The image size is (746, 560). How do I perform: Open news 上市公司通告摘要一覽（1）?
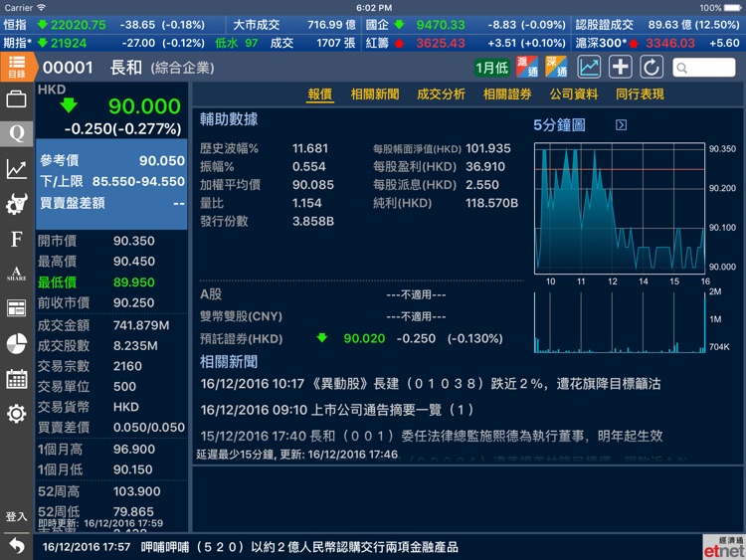337,410
